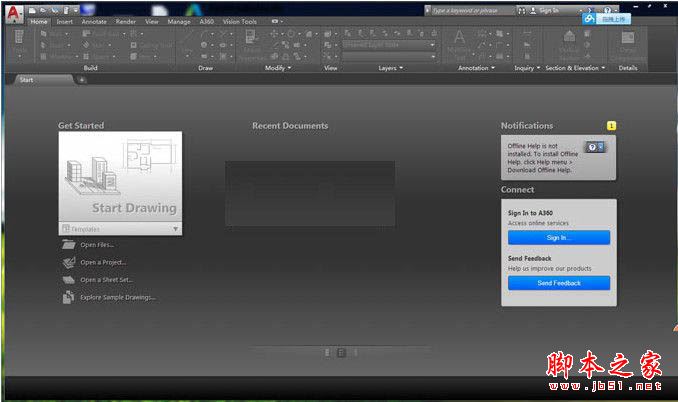
Task: Click the Offline Help icon in Notifications
Action: point(594,147)
